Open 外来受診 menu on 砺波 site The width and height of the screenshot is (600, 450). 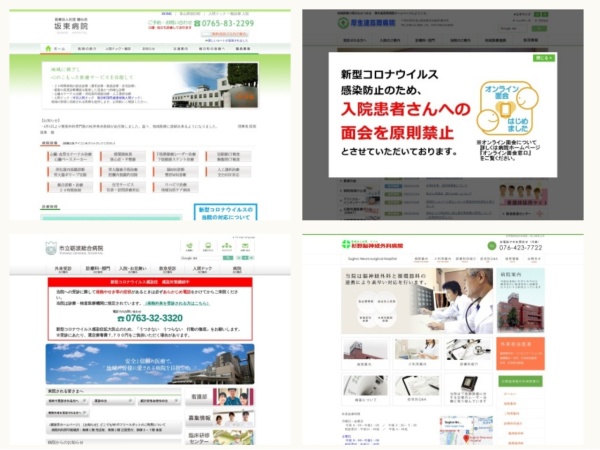63,269
